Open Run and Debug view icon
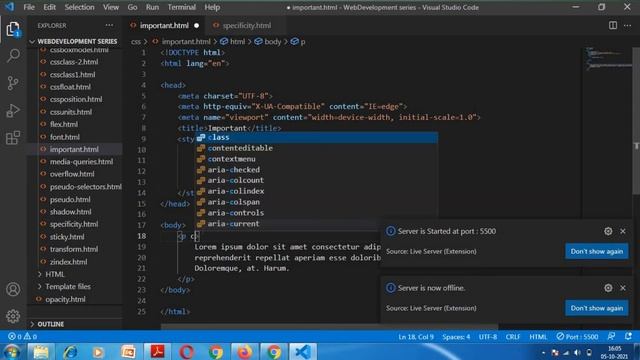 coord(13,110)
